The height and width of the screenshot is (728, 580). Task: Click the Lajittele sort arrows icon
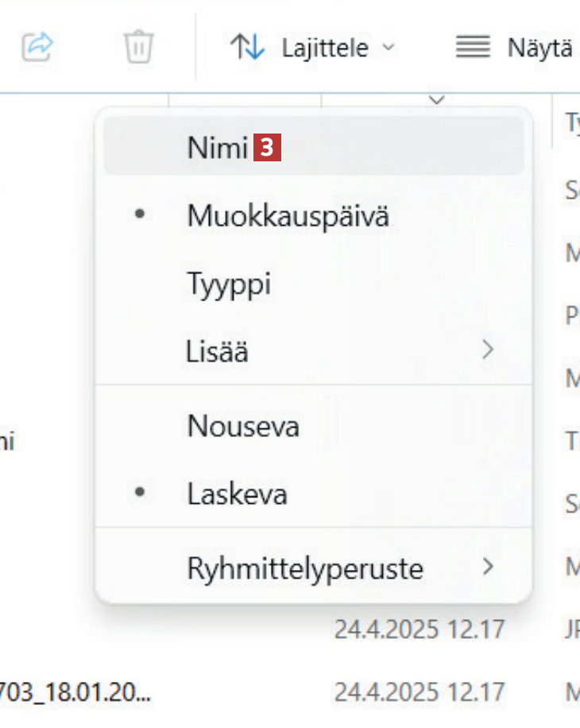pos(247,48)
